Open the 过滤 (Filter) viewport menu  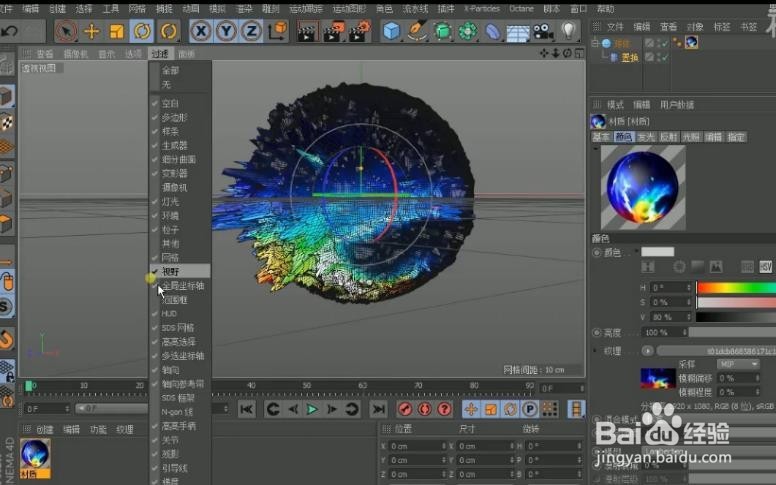(x=160, y=54)
